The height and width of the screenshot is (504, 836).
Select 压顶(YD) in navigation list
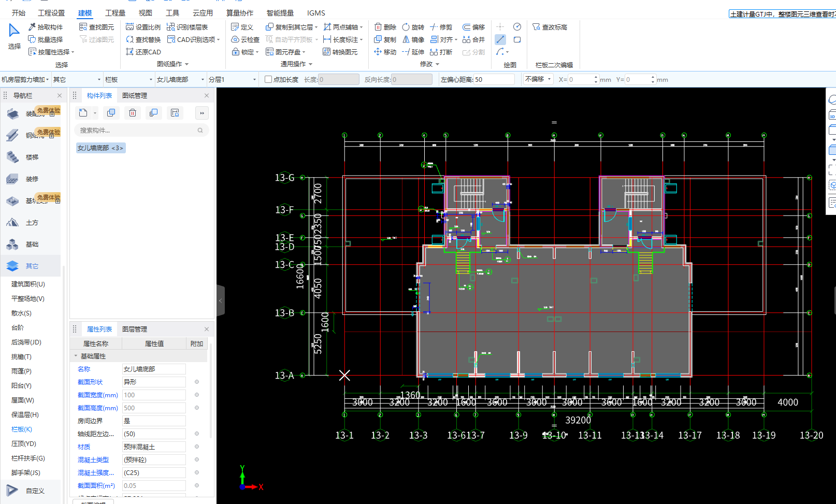[24, 443]
